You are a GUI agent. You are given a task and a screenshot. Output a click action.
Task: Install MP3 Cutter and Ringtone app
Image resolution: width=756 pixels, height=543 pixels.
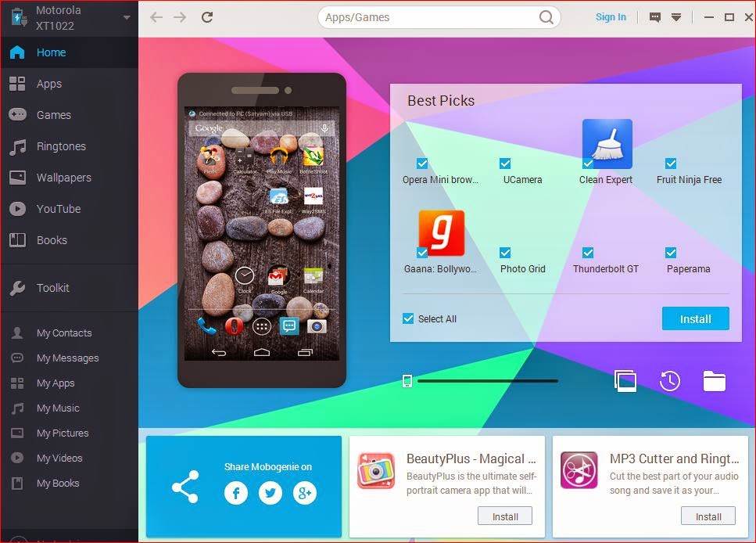tap(708, 516)
